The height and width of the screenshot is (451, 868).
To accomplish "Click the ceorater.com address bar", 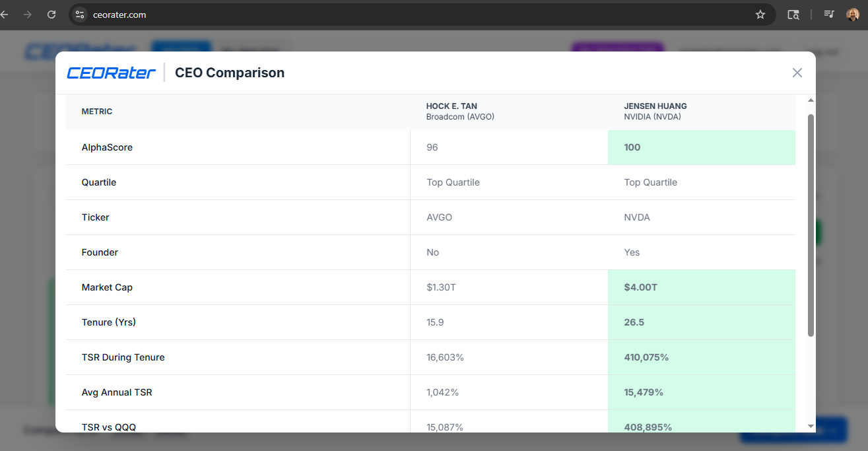I will coord(422,15).
